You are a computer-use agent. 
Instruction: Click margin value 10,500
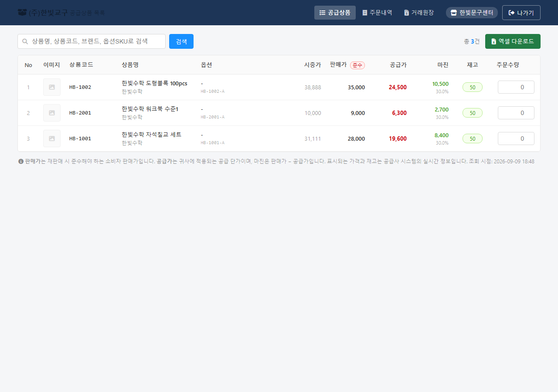pos(440,84)
